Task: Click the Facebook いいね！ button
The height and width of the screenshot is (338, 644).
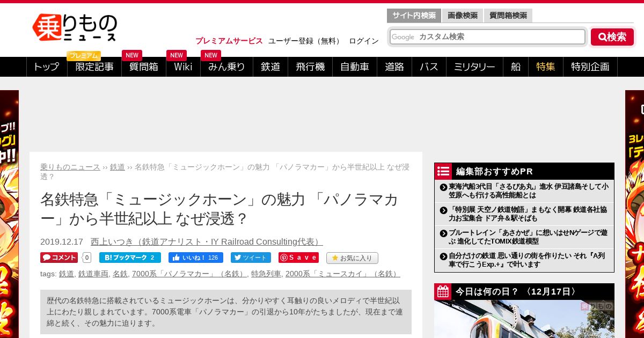Action: pos(196,258)
